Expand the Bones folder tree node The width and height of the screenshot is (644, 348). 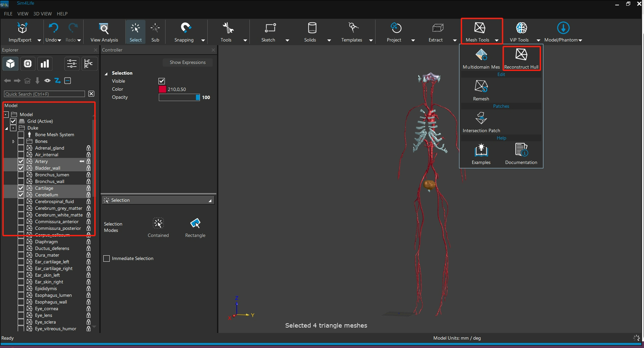tap(13, 142)
